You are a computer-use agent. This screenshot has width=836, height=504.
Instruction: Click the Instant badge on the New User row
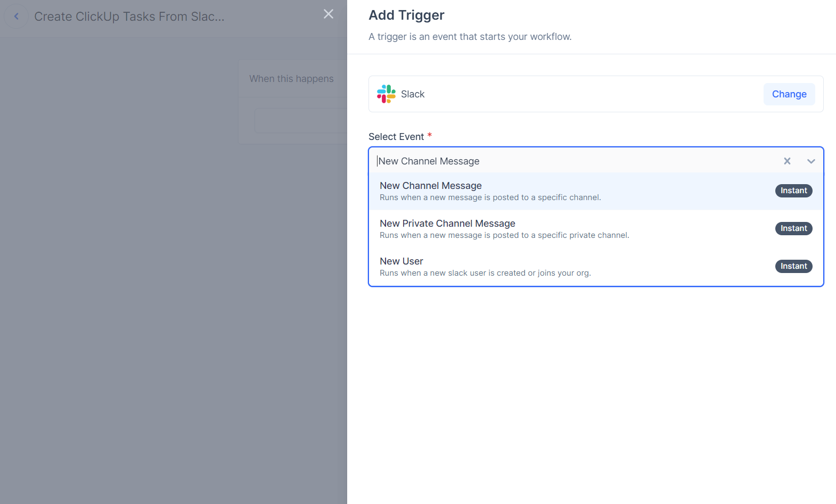pos(793,266)
